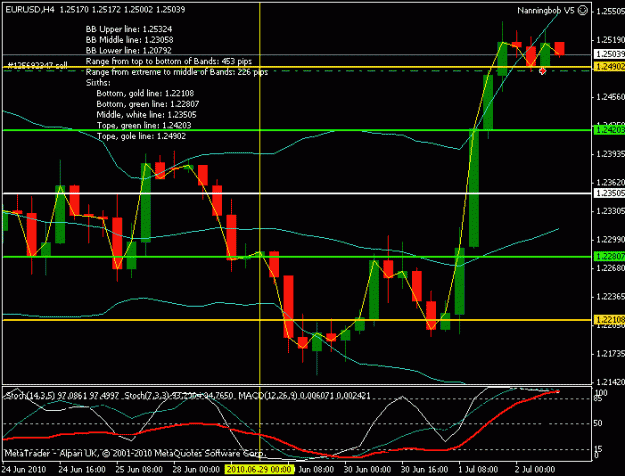The height and width of the screenshot is (476, 625).
Task: Click the gold price tag 1.22108
Action: [x=609, y=320]
